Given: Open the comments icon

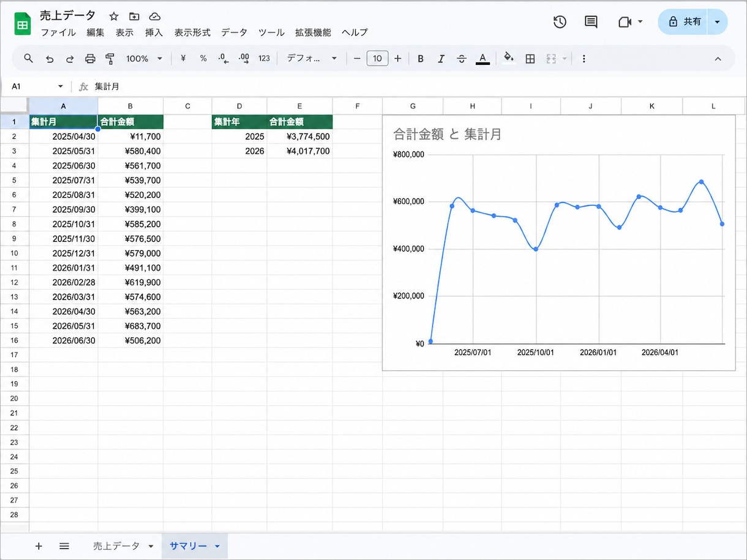Looking at the screenshot, I should (x=591, y=22).
